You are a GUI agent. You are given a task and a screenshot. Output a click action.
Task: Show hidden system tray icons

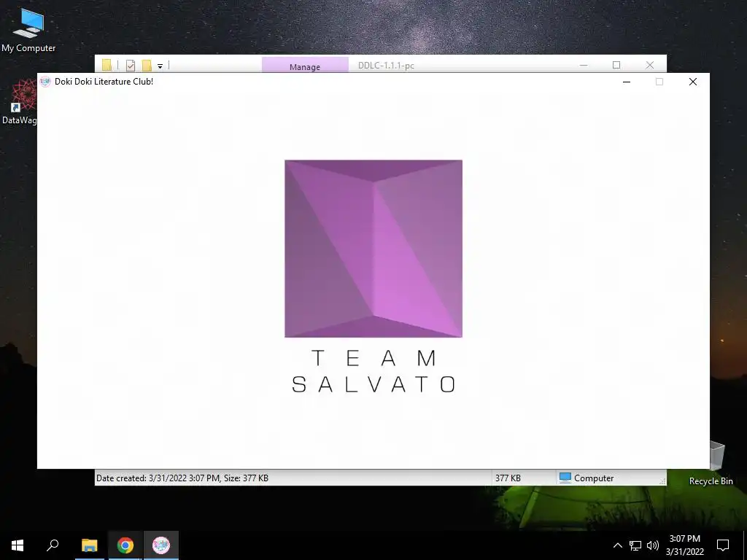click(x=617, y=545)
